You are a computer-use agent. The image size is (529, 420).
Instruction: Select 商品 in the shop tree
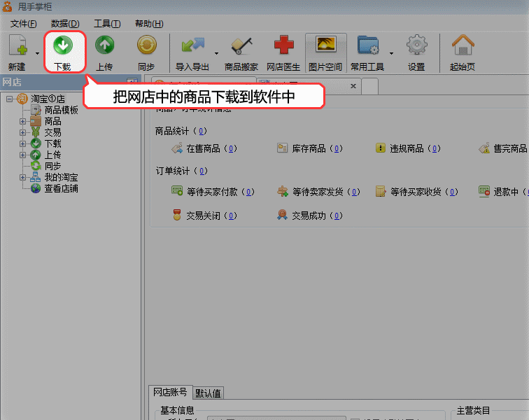53,121
